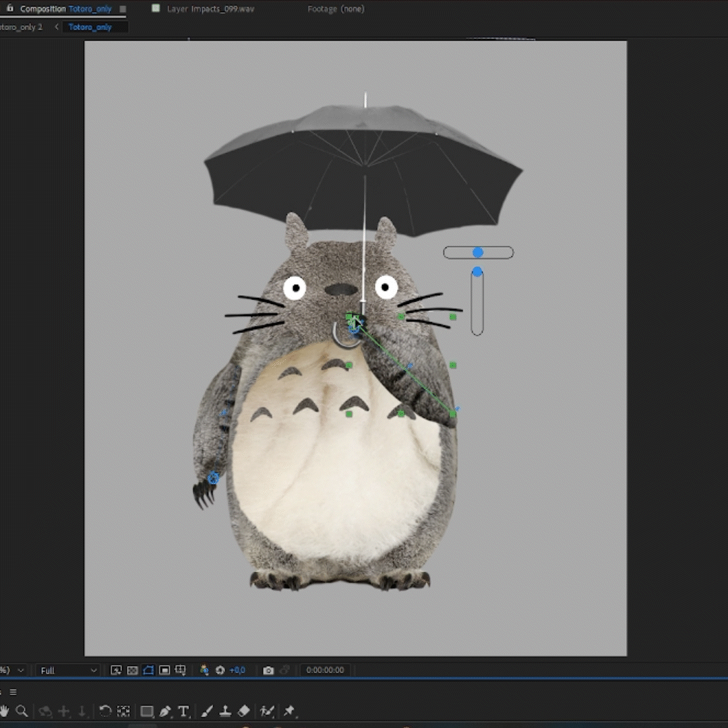The image size is (728, 728).
Task: Select the Orbit camera tool
Action: pyautogui.click(x=45, y=711)
